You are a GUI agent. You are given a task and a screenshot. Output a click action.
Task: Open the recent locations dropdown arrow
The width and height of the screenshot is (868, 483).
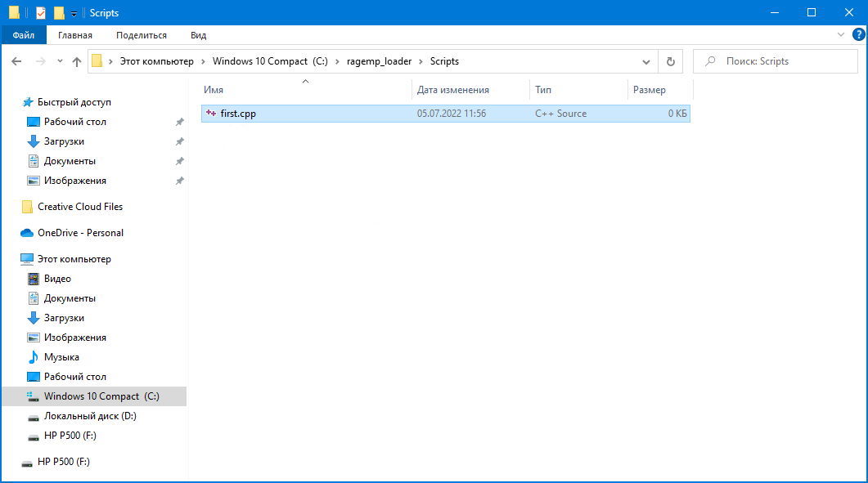click(x=60, y=61)
